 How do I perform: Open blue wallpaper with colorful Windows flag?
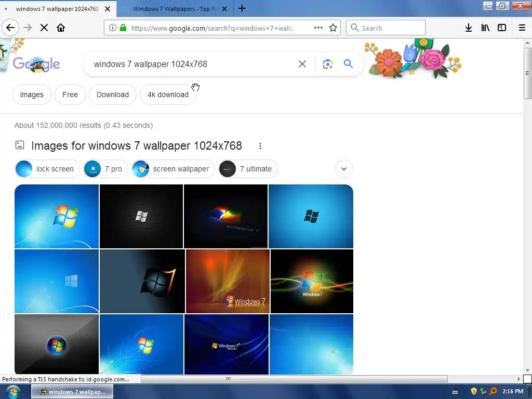(57, 217)
